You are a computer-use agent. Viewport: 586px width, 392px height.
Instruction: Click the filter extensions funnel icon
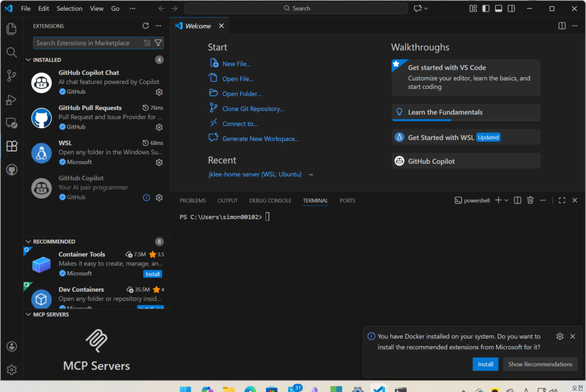(159, 43)
